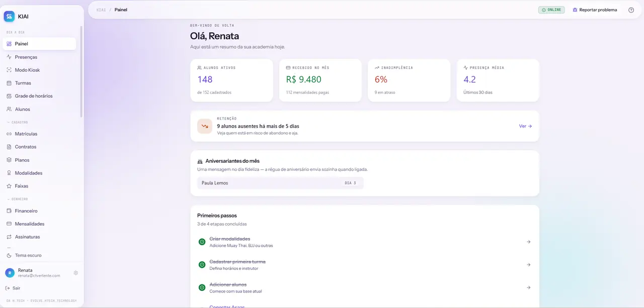Click the Criar modalidades completed check
The width and height of the screenshot is (644, 308).
[x=202, y=242]
